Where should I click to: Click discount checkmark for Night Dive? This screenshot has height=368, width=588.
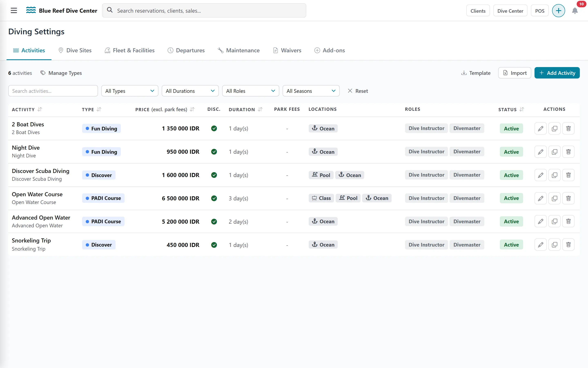pyautogui.click(x=214, y=152)
